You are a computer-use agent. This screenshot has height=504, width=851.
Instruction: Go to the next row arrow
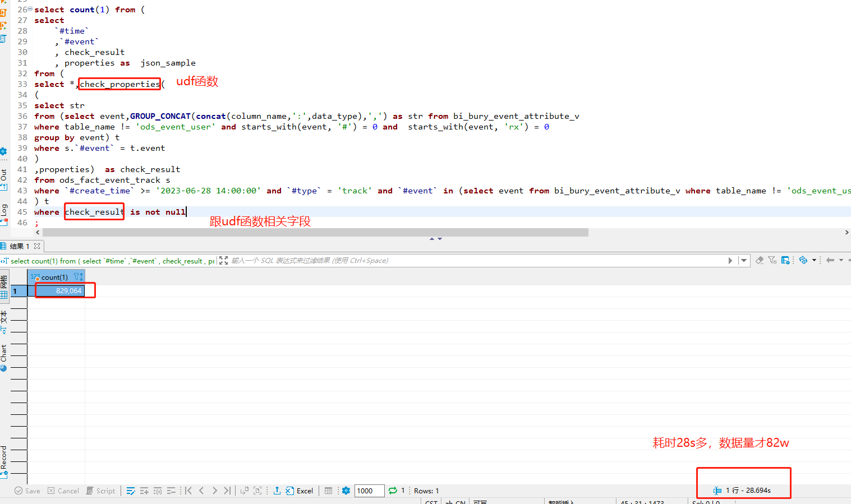pyautogui.click(x=214, y=491)
